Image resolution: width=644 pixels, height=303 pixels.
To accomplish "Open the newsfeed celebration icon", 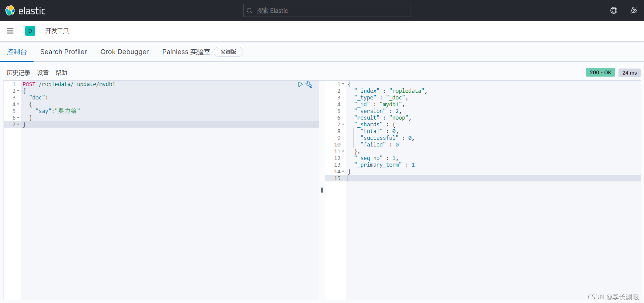I will click(634, 10).
